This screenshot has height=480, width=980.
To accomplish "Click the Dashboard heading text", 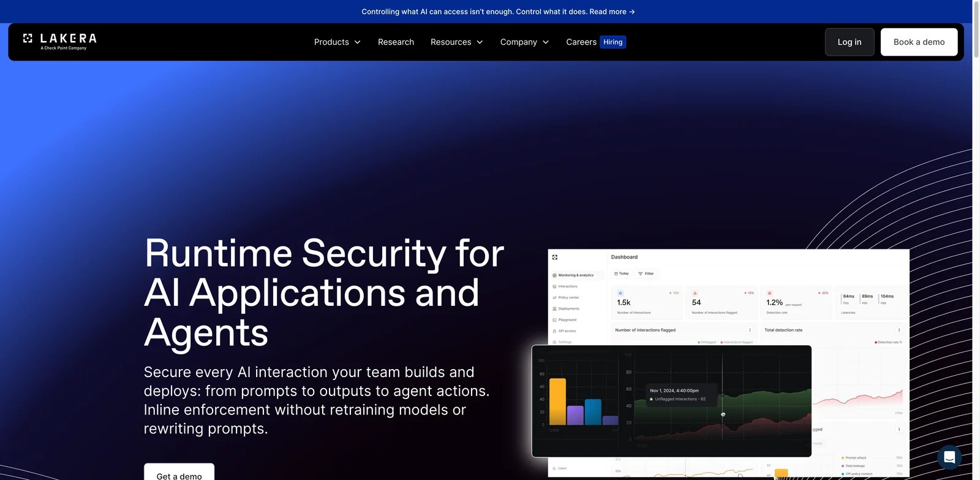I will (x=624, y=257).
